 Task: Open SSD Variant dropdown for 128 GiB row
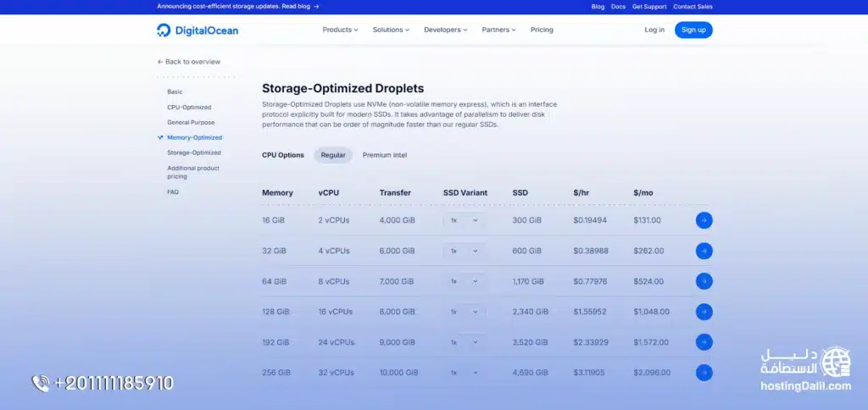pyautogui.click(x=464, y=312)
